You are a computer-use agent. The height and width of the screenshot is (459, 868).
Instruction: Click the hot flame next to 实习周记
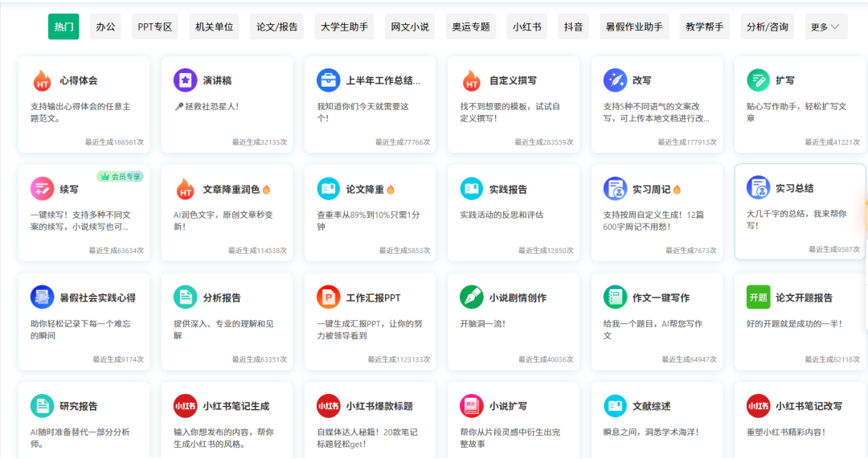tap(677, 190)
